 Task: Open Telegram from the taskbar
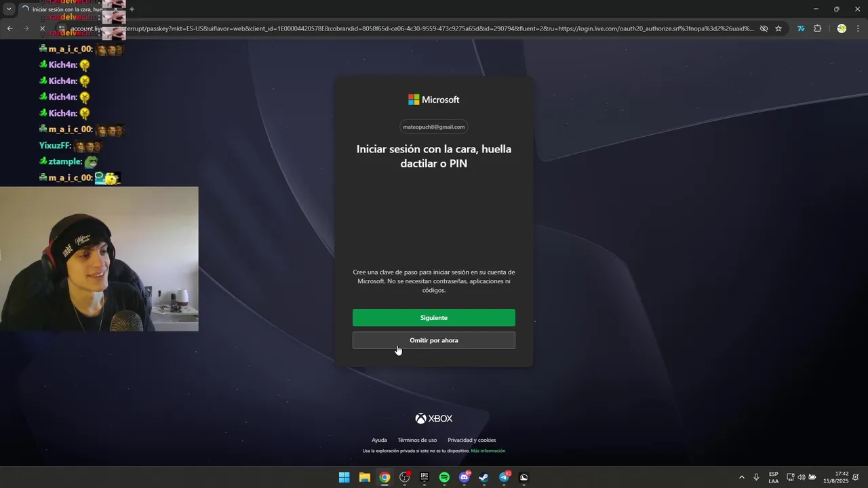tap(505, 477)
